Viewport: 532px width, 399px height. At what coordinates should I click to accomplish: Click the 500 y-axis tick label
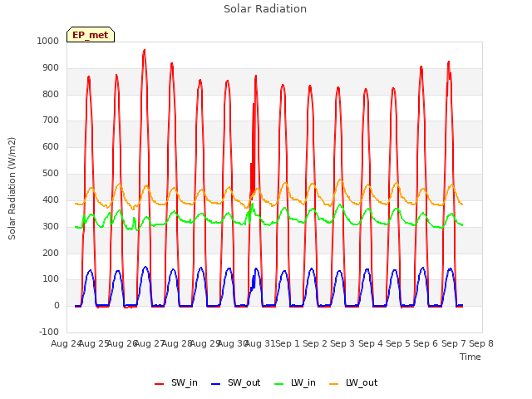(51, 174)
